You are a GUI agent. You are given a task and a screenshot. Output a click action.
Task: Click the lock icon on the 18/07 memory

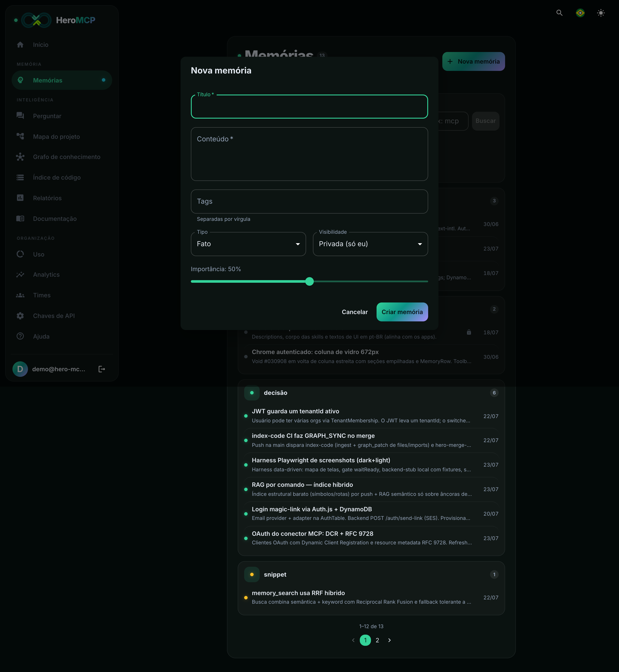[x=469, y=332]
